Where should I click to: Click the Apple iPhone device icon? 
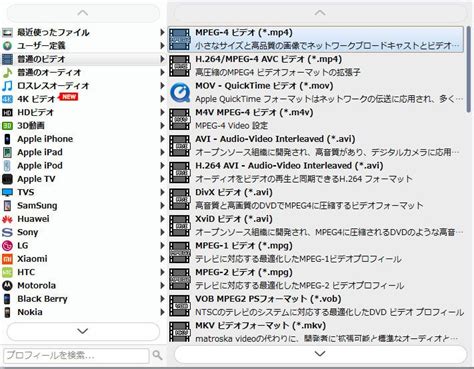pos(7,139)
